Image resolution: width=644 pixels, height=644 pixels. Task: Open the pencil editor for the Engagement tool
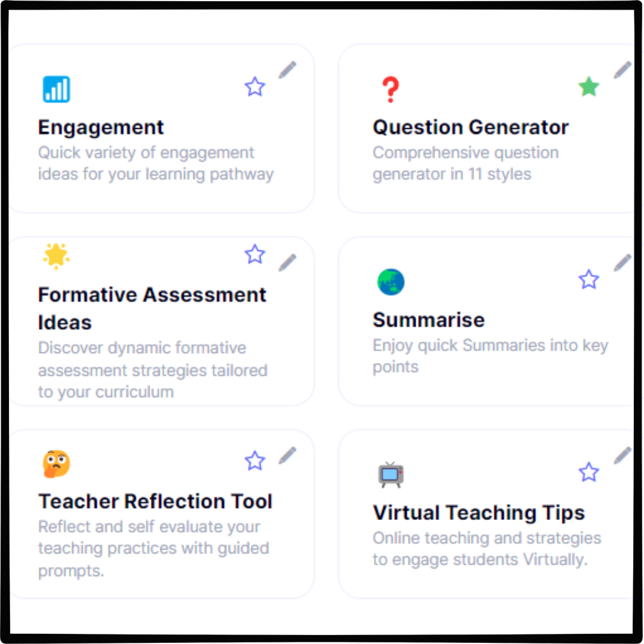[x=288, y=70]
